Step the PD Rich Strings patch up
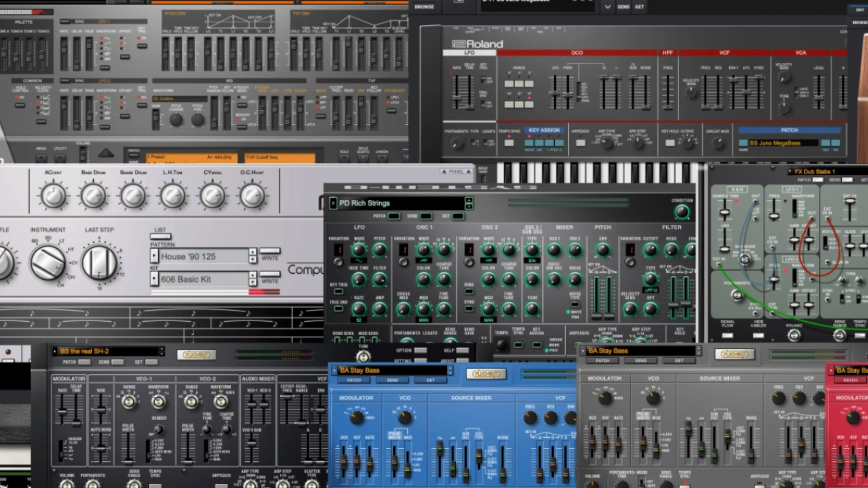 (x=469, y=200)
